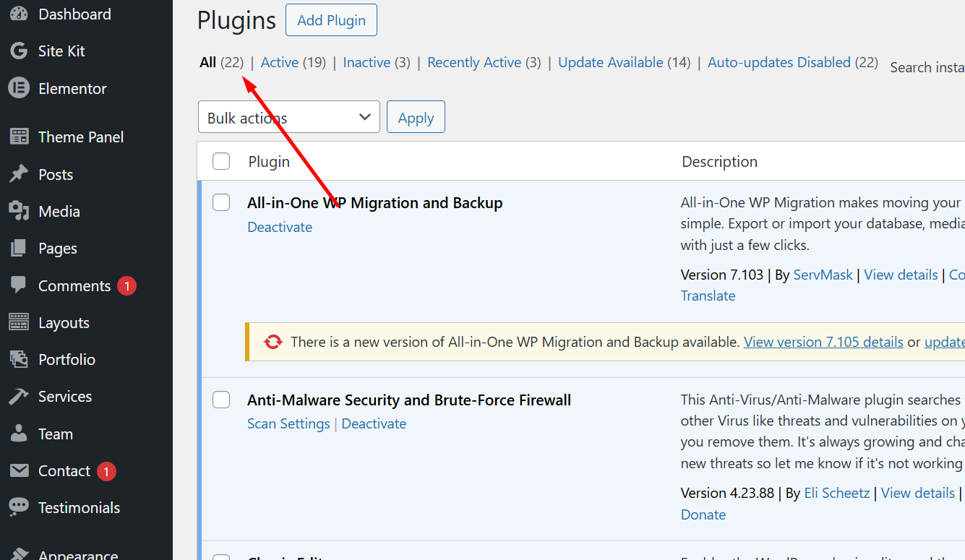Open the Contact menu
Viewport: 965px width, 560px height.
point(64,470)
